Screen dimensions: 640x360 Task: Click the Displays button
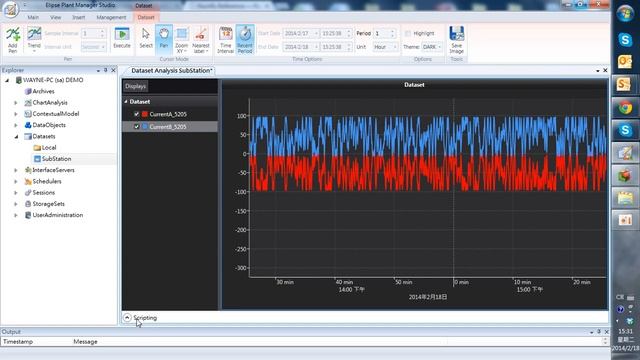click(136, 87)
